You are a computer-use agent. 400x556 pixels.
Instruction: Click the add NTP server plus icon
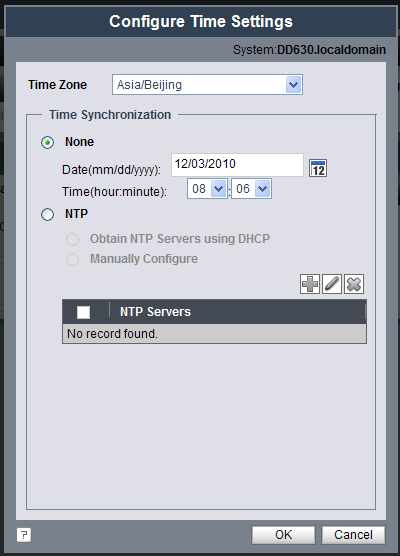coord(310,284)
